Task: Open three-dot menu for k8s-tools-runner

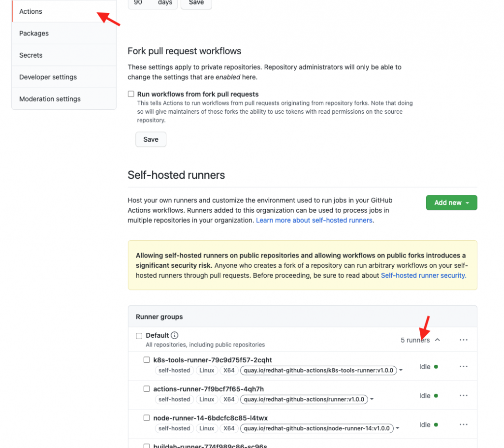Action: (463, 367)
